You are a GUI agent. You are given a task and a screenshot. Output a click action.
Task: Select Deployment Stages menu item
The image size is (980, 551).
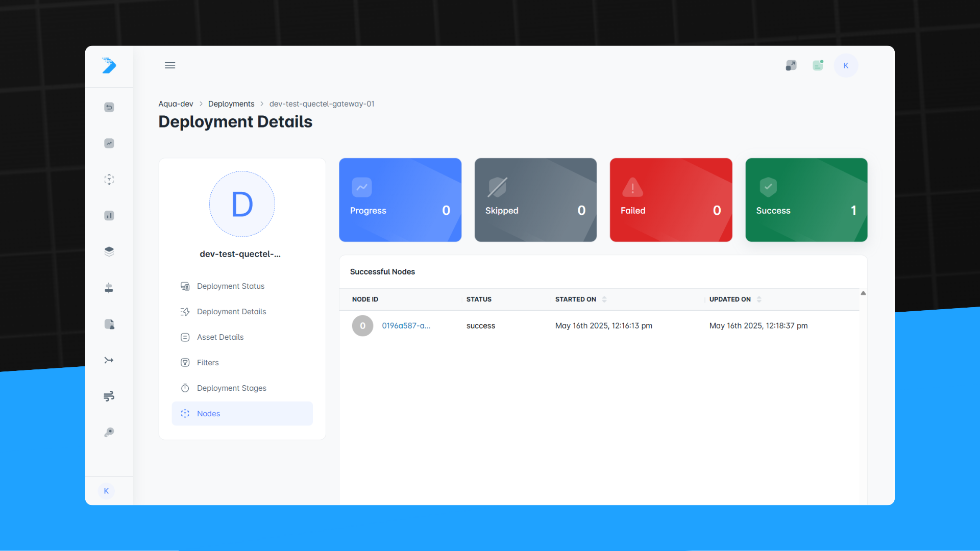[232, 388]
